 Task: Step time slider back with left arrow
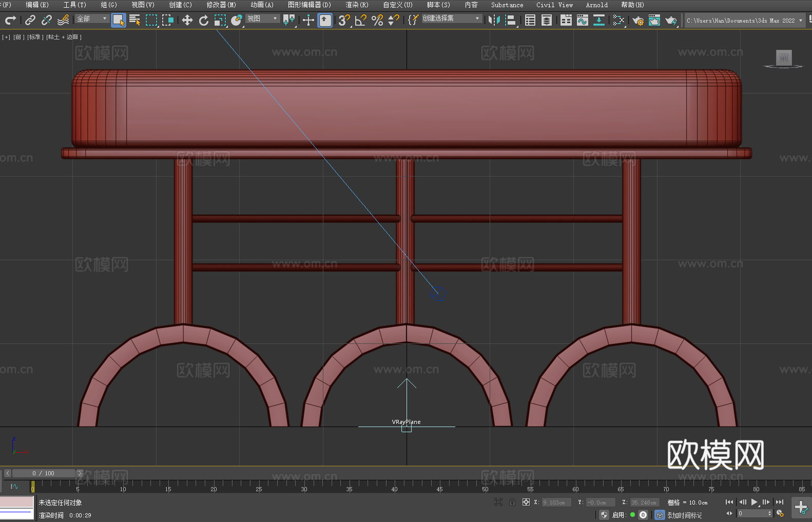point(7,473)
